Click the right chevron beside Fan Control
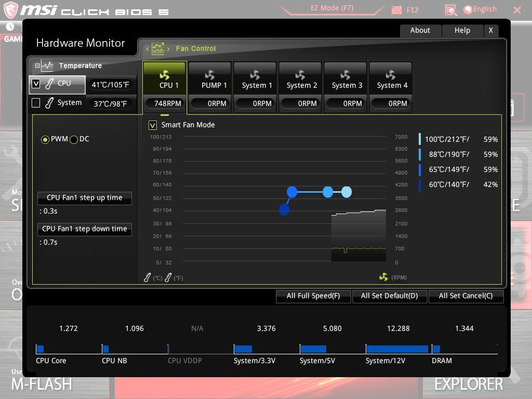532x399 pixels. (168, 49)
